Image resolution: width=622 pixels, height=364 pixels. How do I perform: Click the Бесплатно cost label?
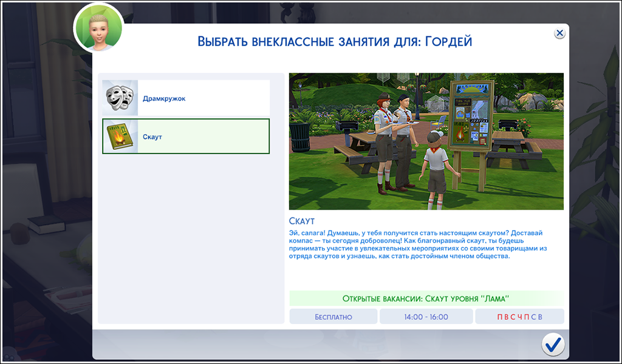333,317
